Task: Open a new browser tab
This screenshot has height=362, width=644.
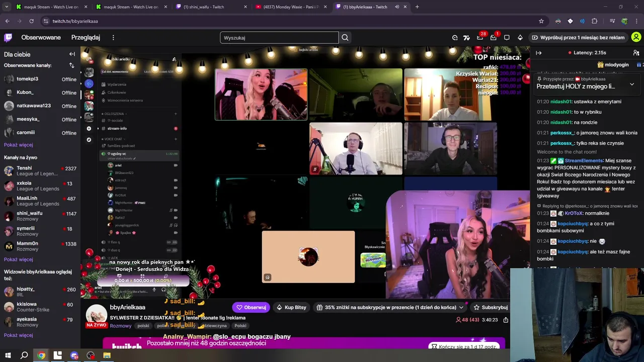Action: click(417, 7)
